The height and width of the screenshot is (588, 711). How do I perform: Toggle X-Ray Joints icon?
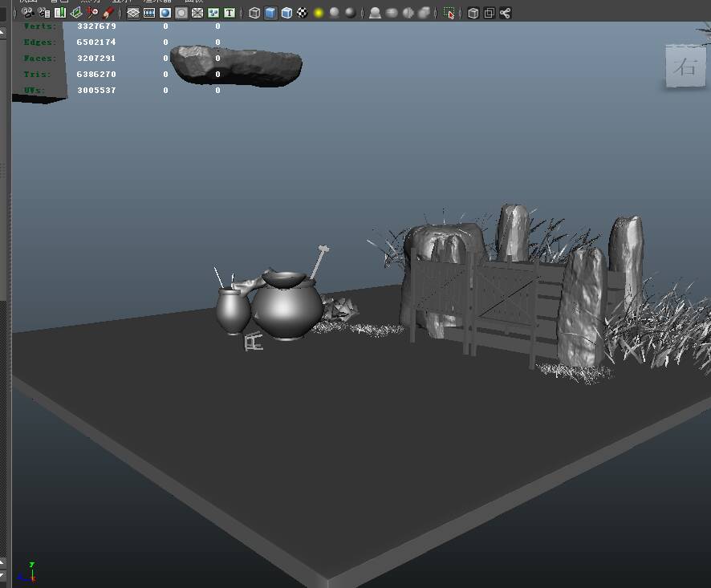tap(505, 13)
